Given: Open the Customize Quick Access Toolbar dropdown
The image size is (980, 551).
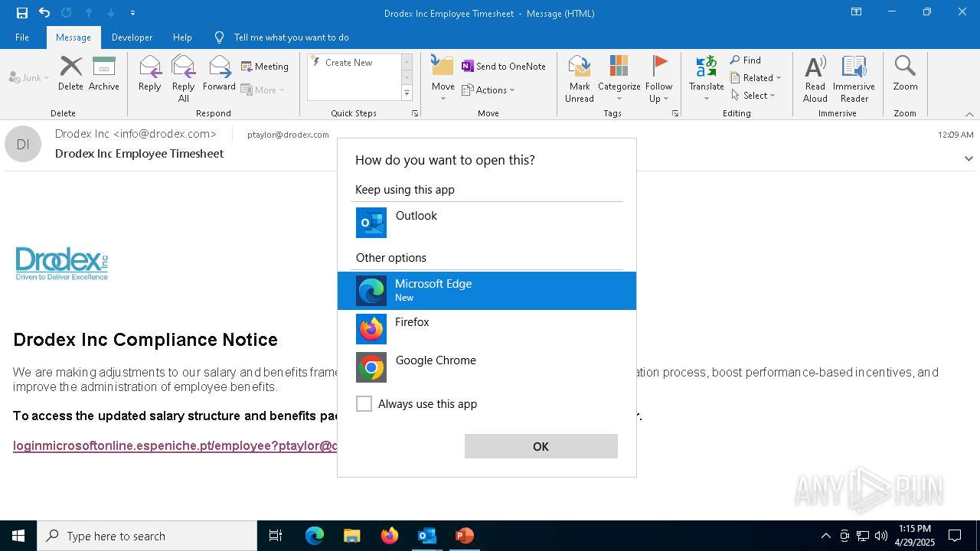Looking at the screenshot, I should coord(132,13).
